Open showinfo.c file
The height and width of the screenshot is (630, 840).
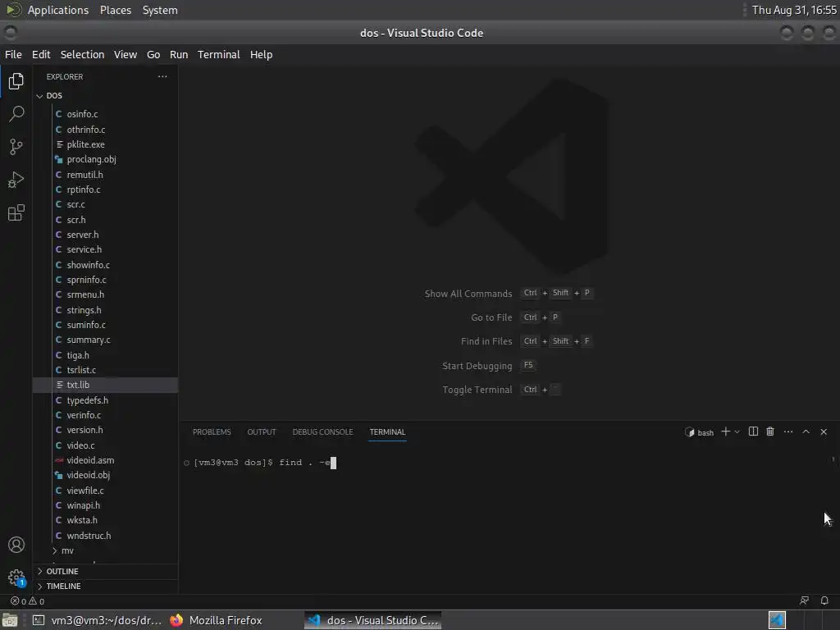tap(105, 265)
